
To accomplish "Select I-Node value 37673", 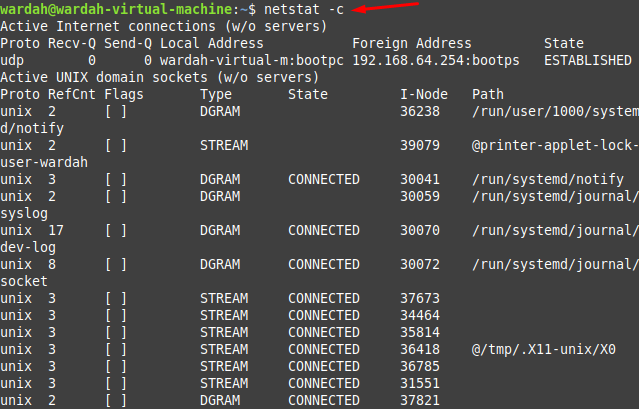I will pos(420,298).
